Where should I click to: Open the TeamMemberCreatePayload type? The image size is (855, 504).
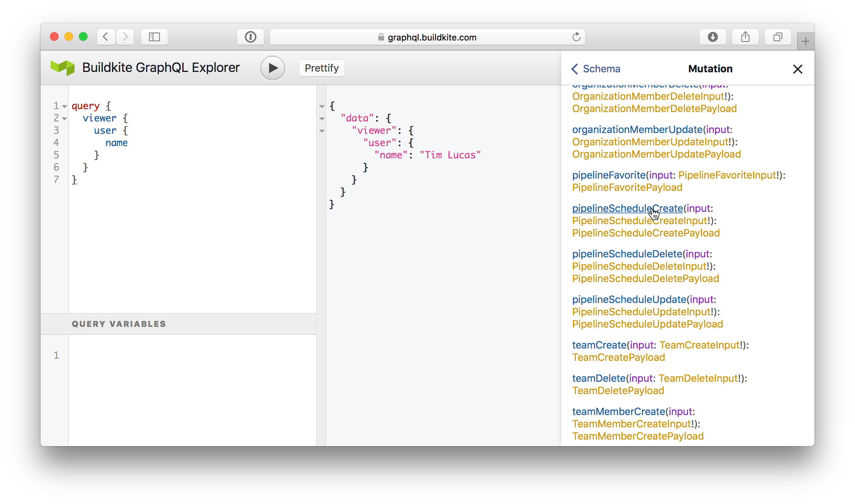click(638, 436)
